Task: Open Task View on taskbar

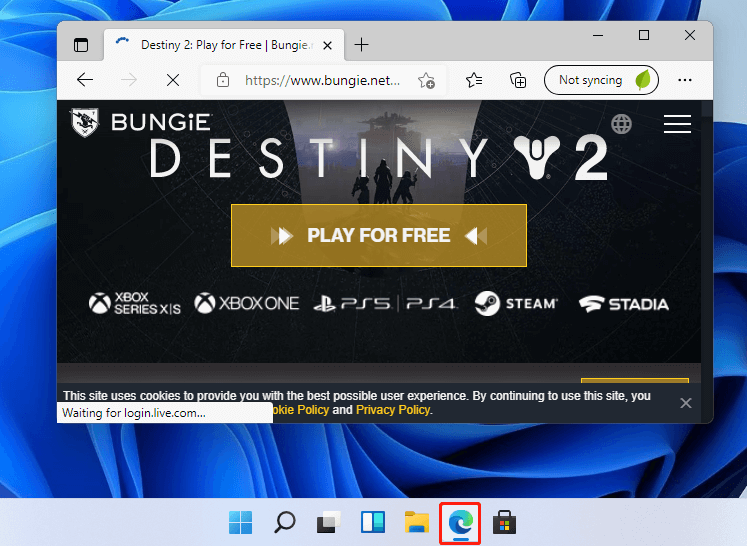Action: click(329, 523)
